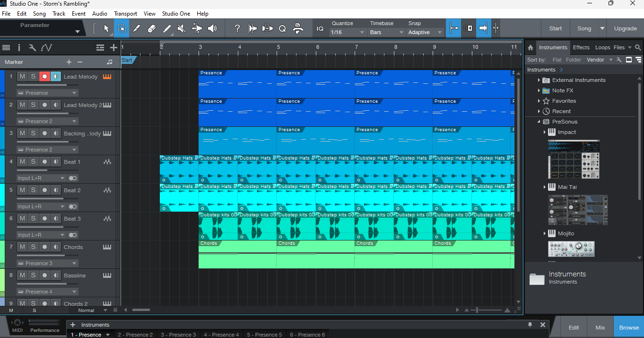Solo the Chords track
644x338 pixels.
coord(33,247)
